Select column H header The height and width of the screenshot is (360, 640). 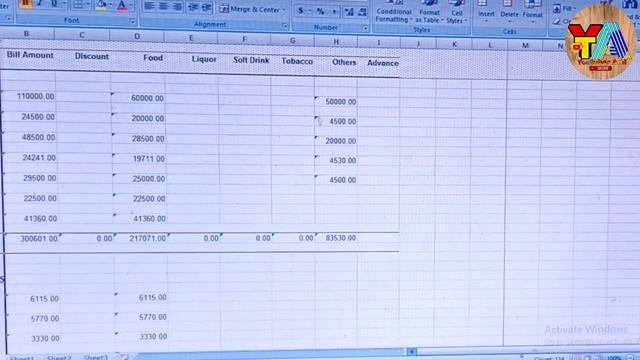pos(336,41)
